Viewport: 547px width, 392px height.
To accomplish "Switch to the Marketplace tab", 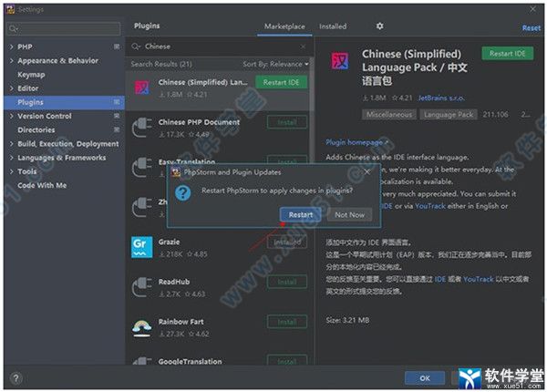I will pos(284,26).
